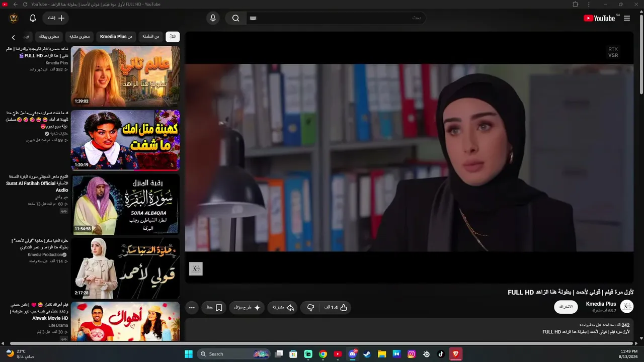
Task: Open the Surat Al Fatihah Official Audio title
Action: point(37,184)
